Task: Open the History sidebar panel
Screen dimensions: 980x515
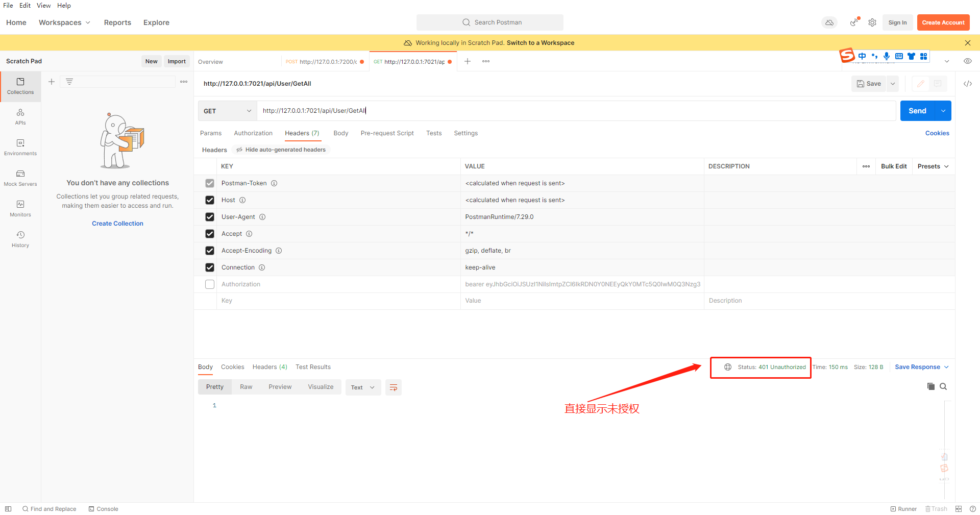Action: 20,239
